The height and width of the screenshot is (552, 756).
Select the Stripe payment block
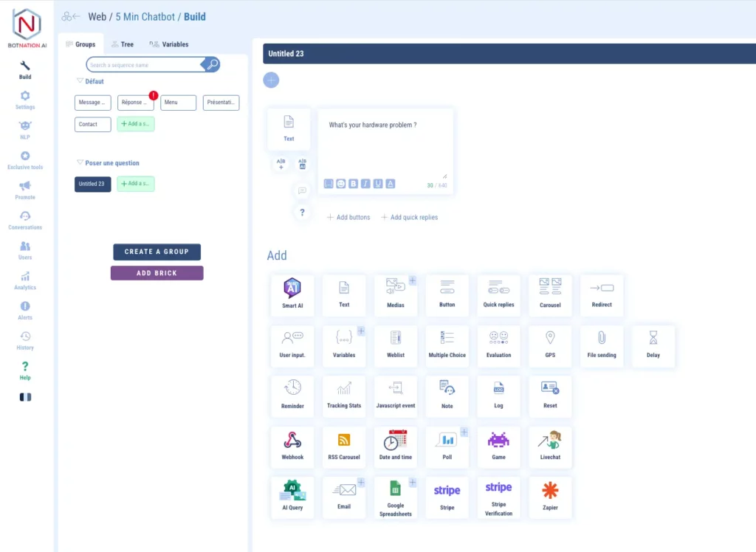[x=447, y=497]
